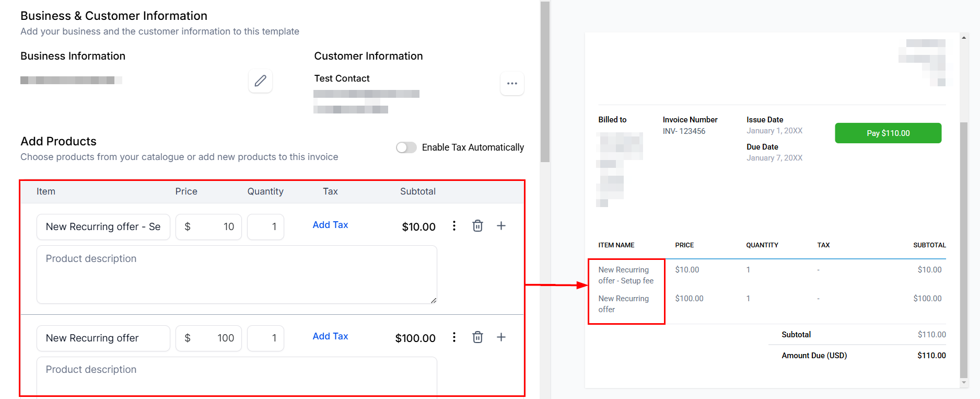The width and height of the screenshot is (980, 399).
Task: Delete the $100.00 New Recurring offer item
Action: [x=477, y=337]
